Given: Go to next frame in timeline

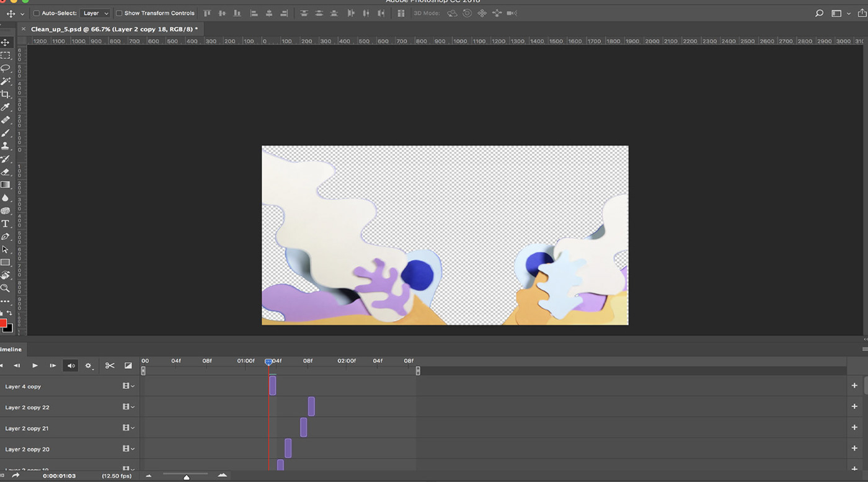Looking at the screenshot, I should (53, 365).
